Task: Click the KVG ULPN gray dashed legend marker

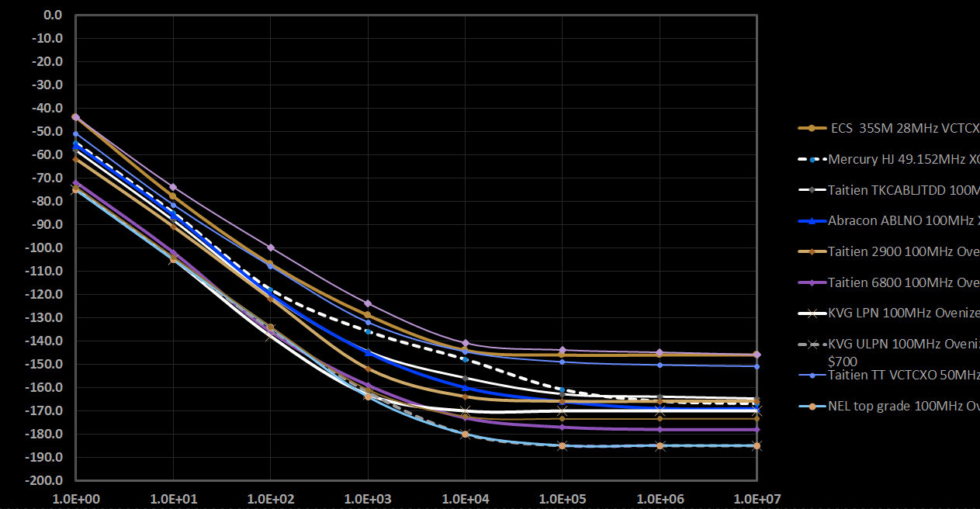Action: [x=812, y=344]
